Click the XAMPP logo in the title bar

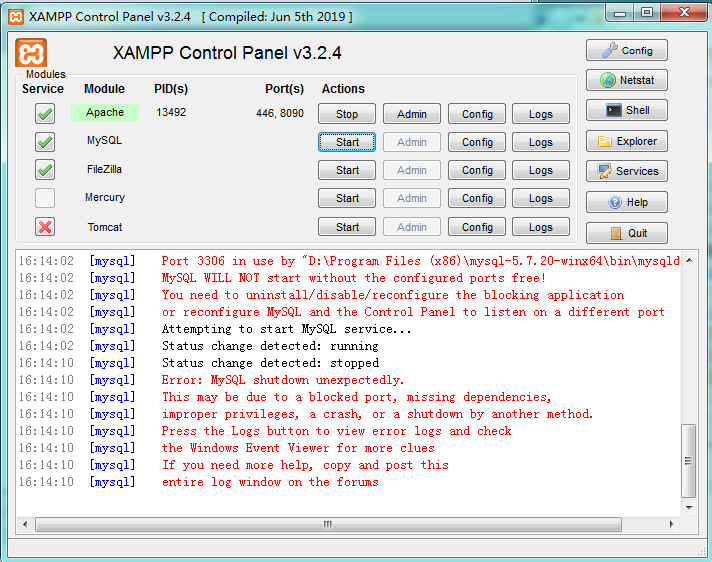[16, 17]
